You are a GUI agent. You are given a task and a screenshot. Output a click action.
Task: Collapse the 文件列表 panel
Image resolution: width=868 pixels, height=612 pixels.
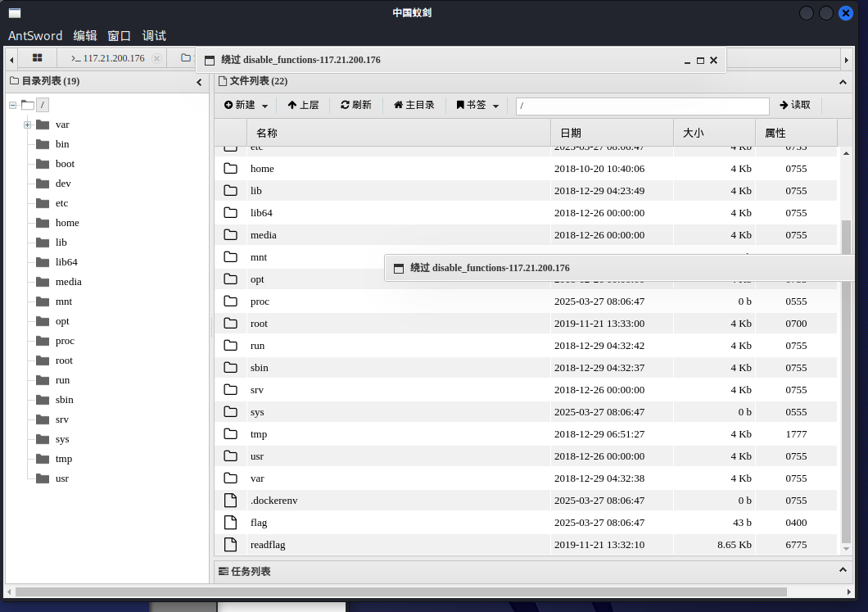(x=843, y=82)
